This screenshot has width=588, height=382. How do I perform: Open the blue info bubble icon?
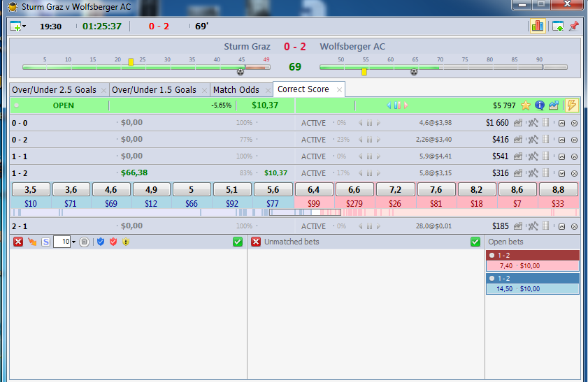tap(540, 105)
